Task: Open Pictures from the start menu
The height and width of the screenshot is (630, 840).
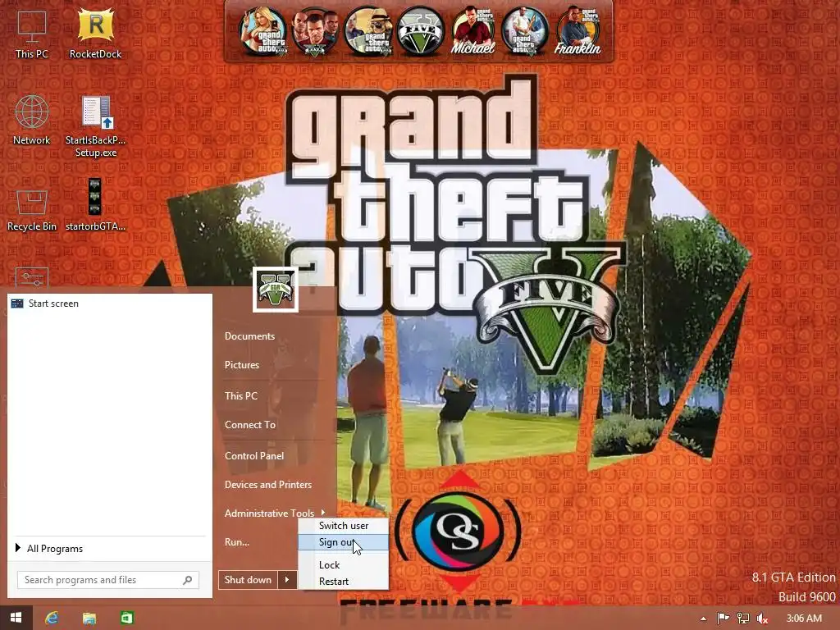Action: pyautogui.click(x=242, y=365)
